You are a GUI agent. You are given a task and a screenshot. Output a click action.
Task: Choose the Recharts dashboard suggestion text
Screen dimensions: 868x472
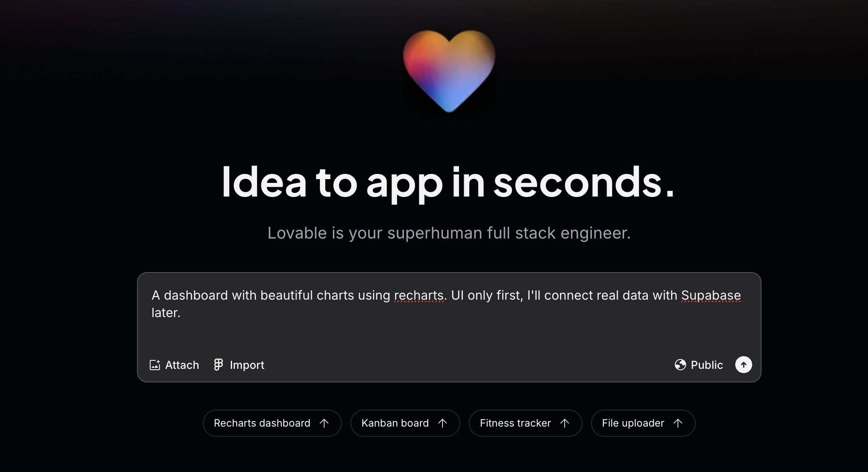(x=262, y=423)
